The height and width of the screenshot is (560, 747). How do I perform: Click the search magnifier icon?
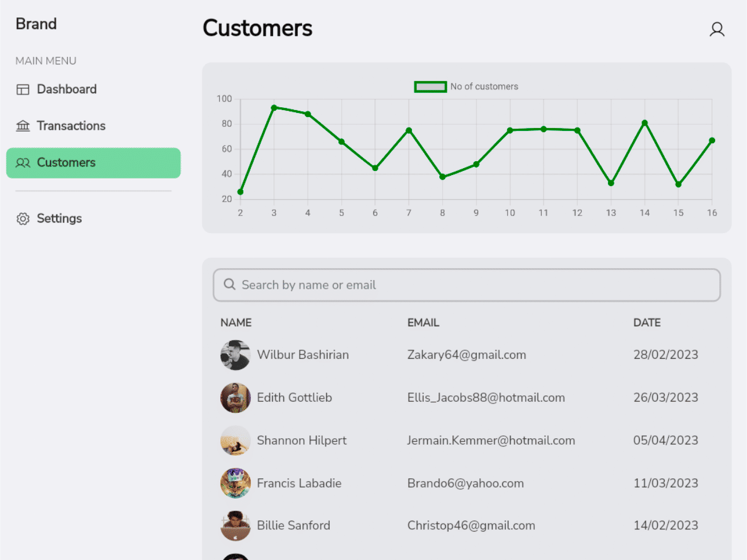[229, 285]
